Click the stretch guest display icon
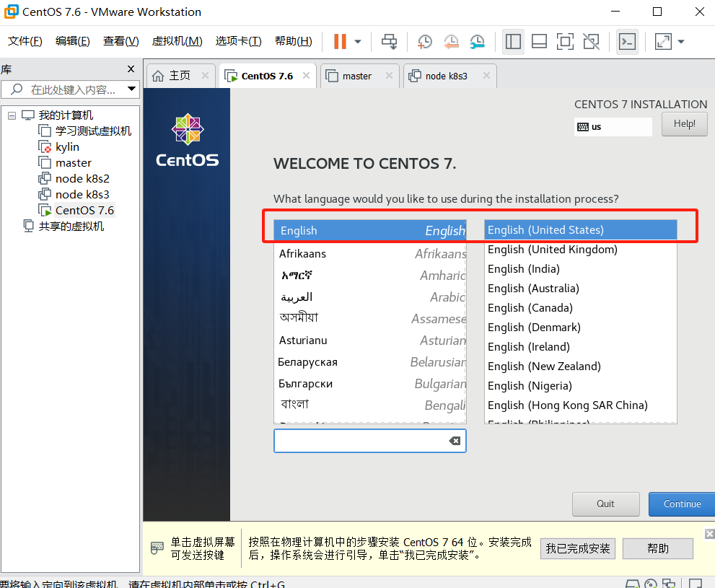This screenshot has height=588, width=715. tap(663, 41)
